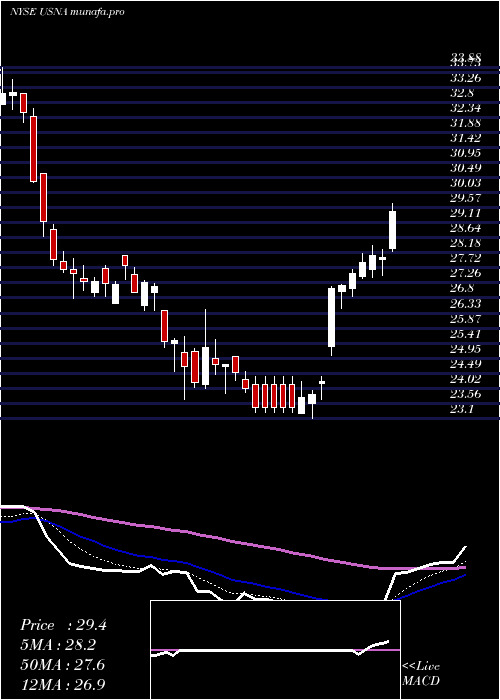
Task: Click the 5MA : 28.2 readout
Action: pos(58,645)
